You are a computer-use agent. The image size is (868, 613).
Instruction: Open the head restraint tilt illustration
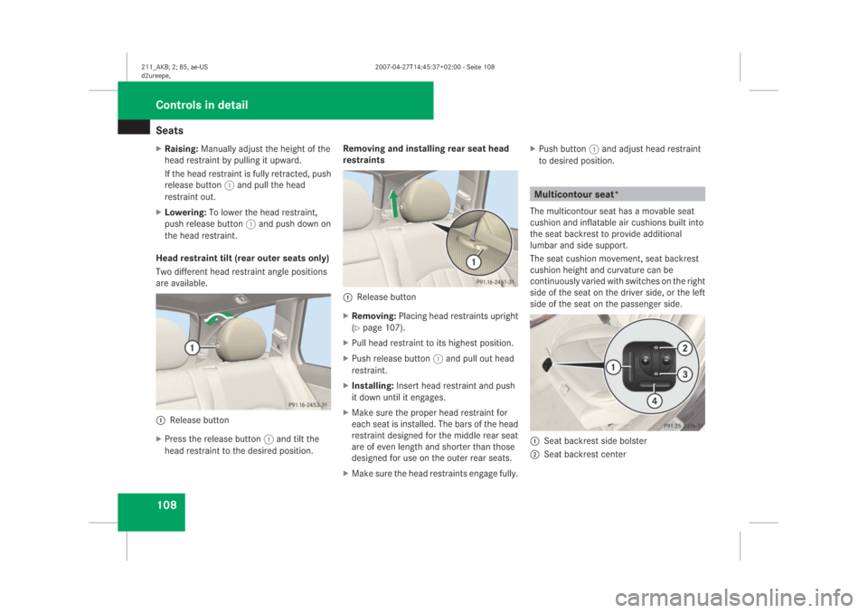pos(243,352)
